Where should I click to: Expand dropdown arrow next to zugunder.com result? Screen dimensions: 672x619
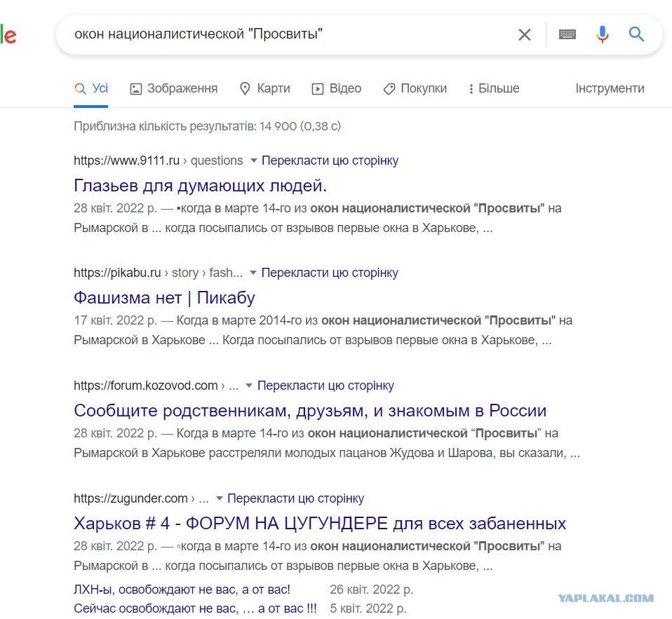tap(219, 498)
